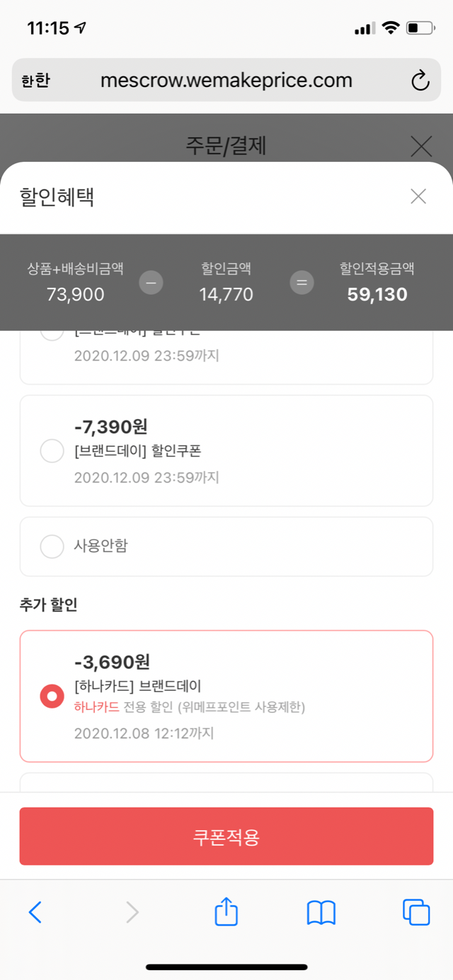Screen dimensions: 453x980
Task: Tap the Safari back arrow
Action: coord(35,912)
